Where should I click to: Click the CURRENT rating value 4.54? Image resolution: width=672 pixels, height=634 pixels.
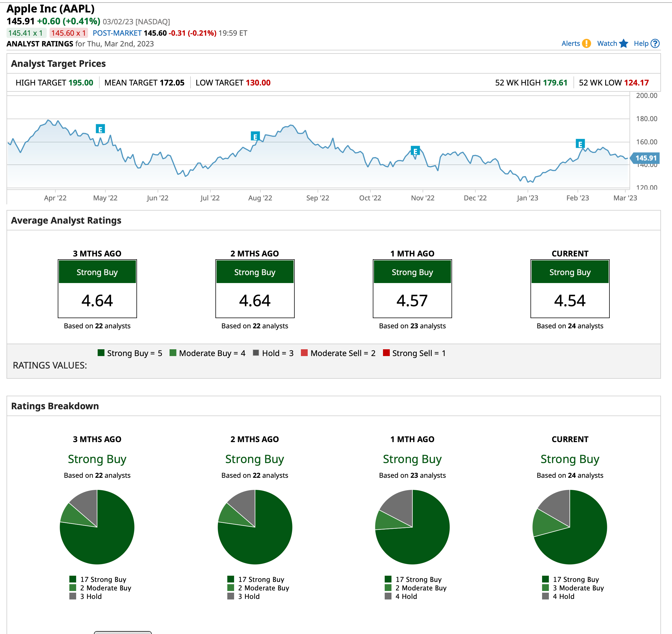coord(570,301)
